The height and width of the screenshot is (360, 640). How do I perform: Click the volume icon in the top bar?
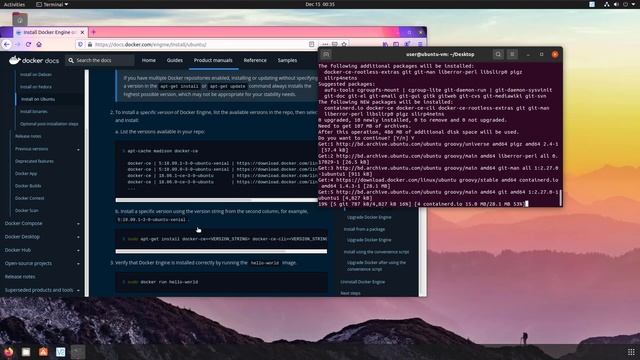click(616, 4)
